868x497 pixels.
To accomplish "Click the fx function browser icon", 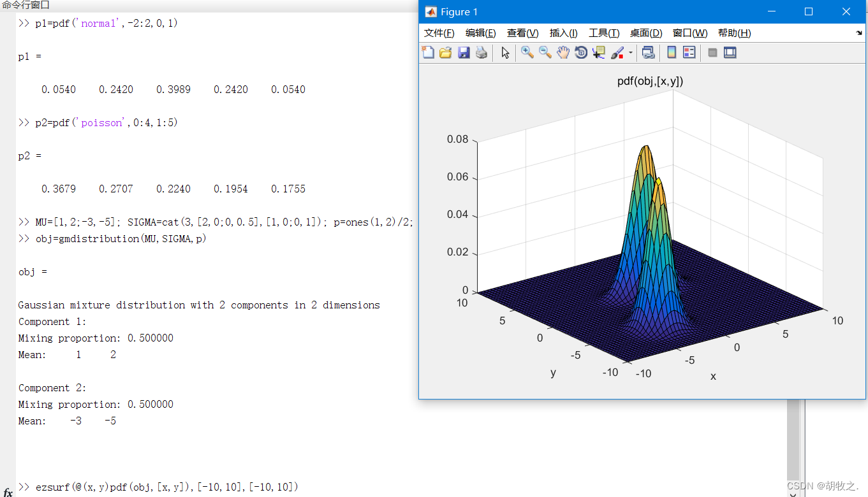I will [8, 493].
